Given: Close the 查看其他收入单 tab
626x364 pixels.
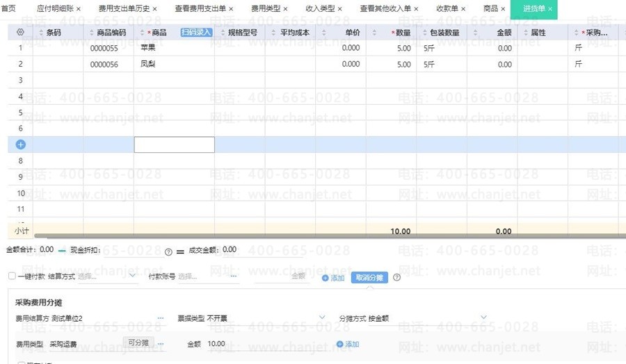Looking at the screenshot, I should tap(416, 9).
